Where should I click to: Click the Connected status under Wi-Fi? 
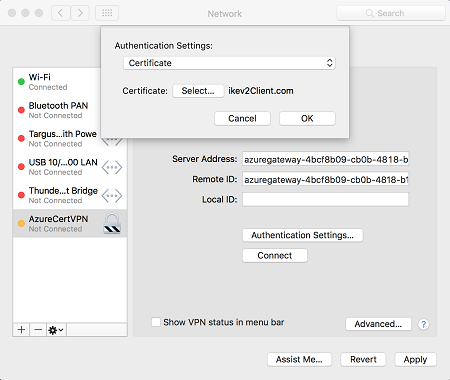tap(48, 87)
